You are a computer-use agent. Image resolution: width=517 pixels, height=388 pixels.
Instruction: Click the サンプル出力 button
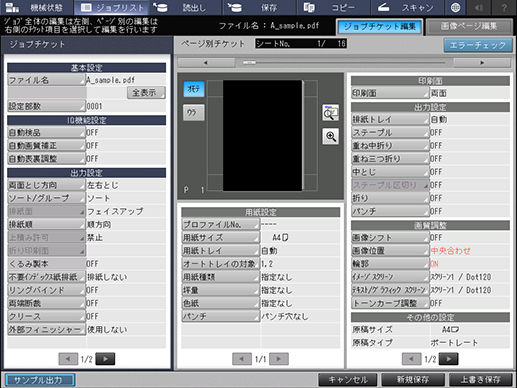(40, 380)
